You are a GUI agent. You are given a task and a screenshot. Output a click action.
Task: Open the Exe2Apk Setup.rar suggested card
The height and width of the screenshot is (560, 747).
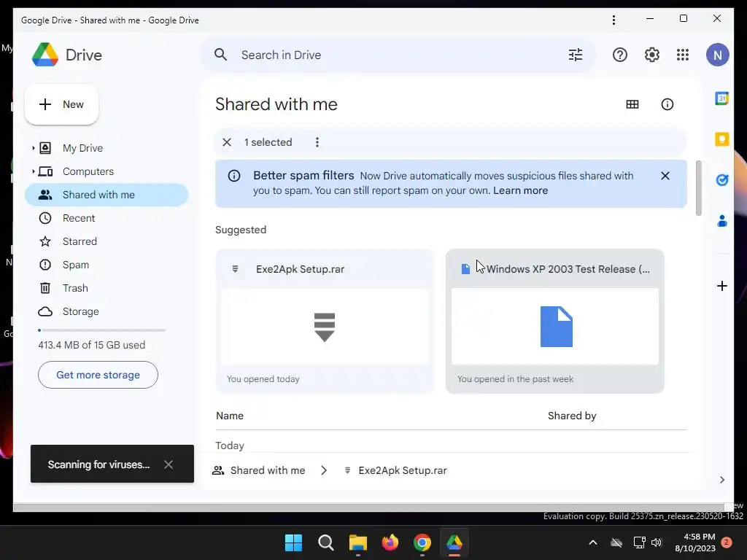pos(325,321)
